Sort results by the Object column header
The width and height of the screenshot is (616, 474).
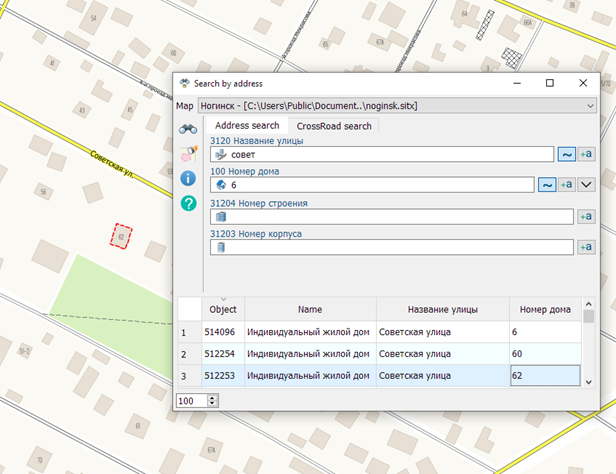222,309
